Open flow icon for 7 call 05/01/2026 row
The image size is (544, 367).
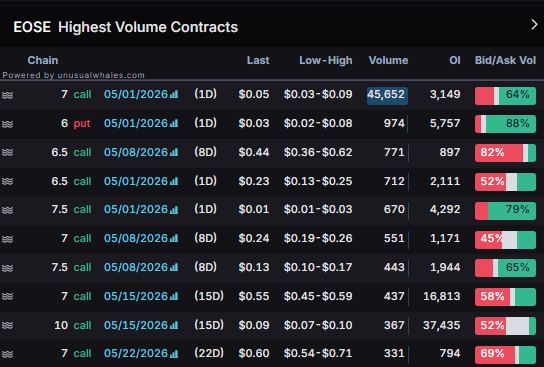(8, 95)
